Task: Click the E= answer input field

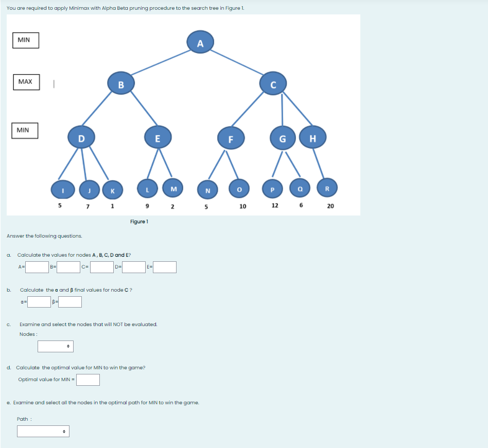Action: [165, 267]
